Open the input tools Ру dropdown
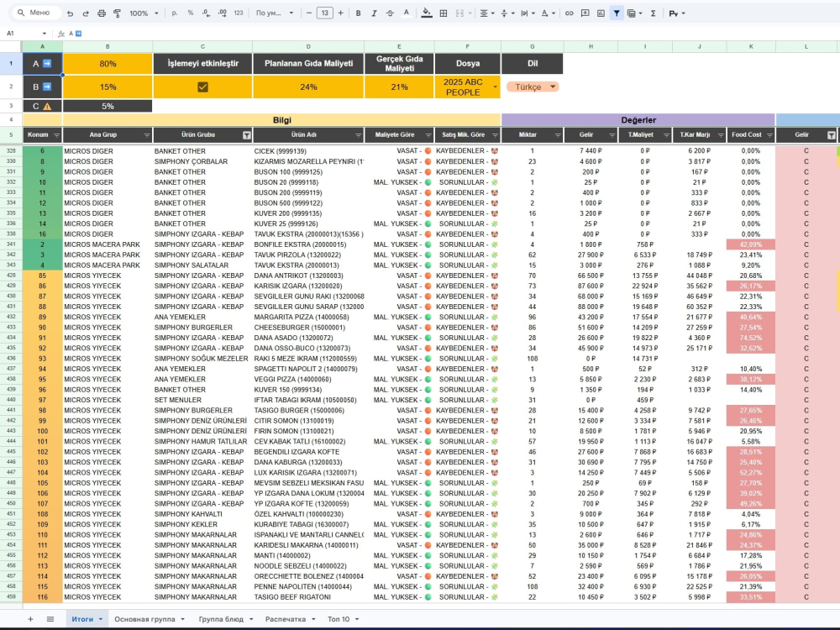Viewport: 840px width, 630px height. pos(677,13)
